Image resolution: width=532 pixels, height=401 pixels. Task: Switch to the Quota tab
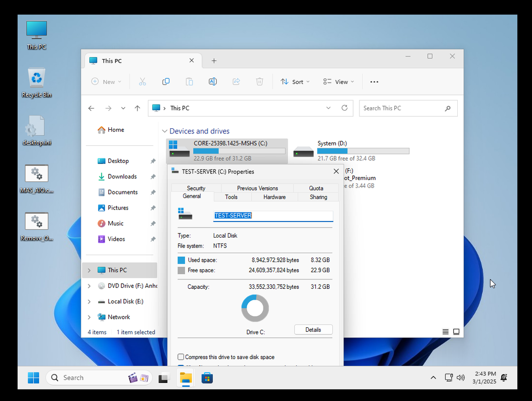pyautogui.click(x=316, y=188)
